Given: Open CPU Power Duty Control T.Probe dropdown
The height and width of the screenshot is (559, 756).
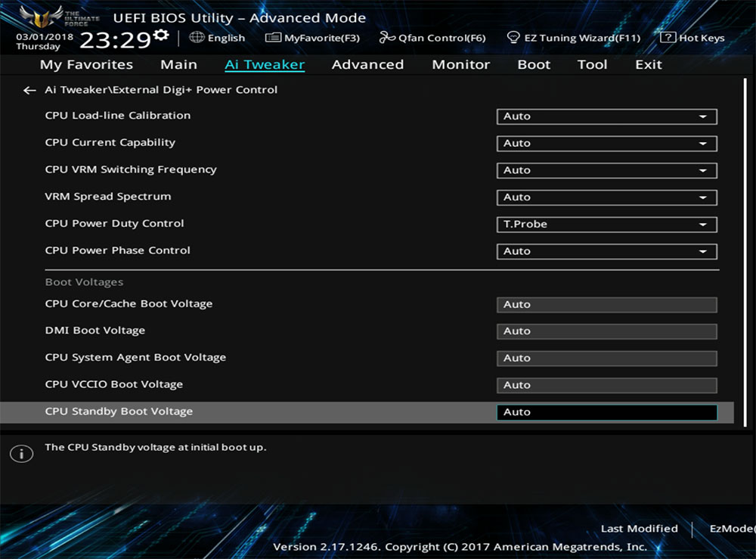Looking at the screenshot, I should [x=606, y=224].
